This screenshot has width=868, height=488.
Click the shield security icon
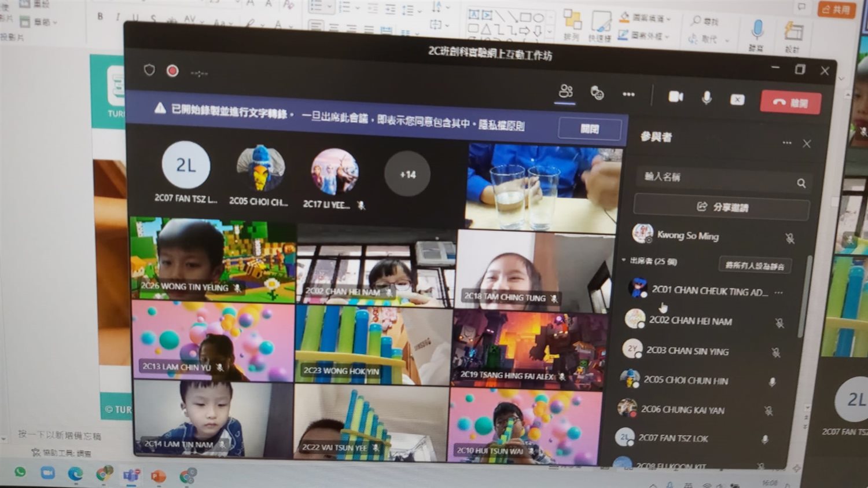click(x=149, y=70)
